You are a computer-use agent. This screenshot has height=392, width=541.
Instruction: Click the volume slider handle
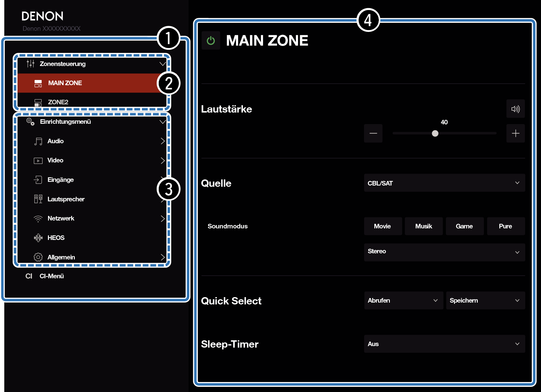click(x=435, y=134)
